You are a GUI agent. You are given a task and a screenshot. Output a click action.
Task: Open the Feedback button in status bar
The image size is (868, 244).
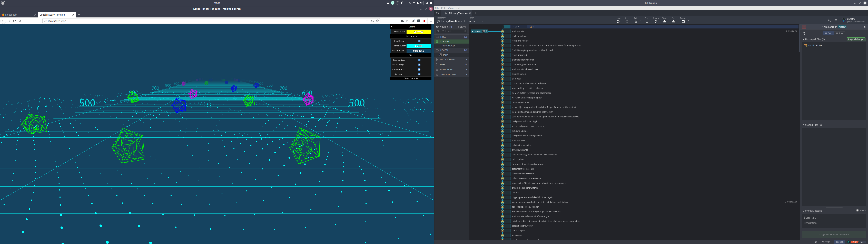[839, 242]
